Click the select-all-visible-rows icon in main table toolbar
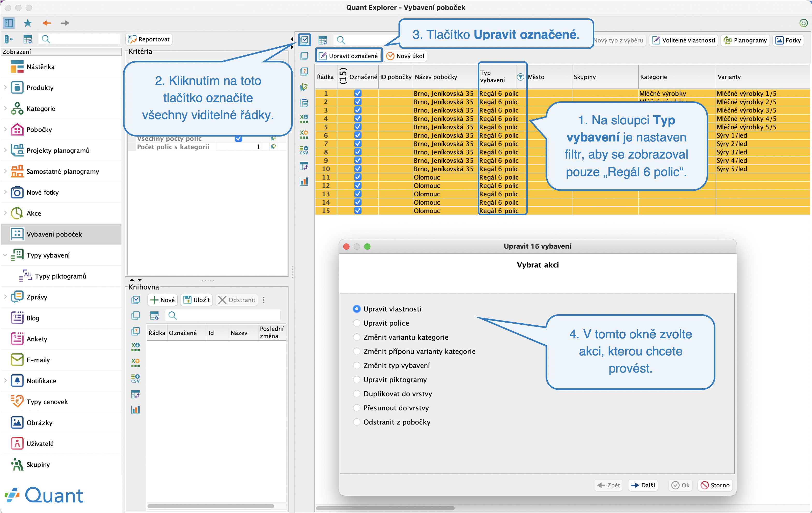 304,40
